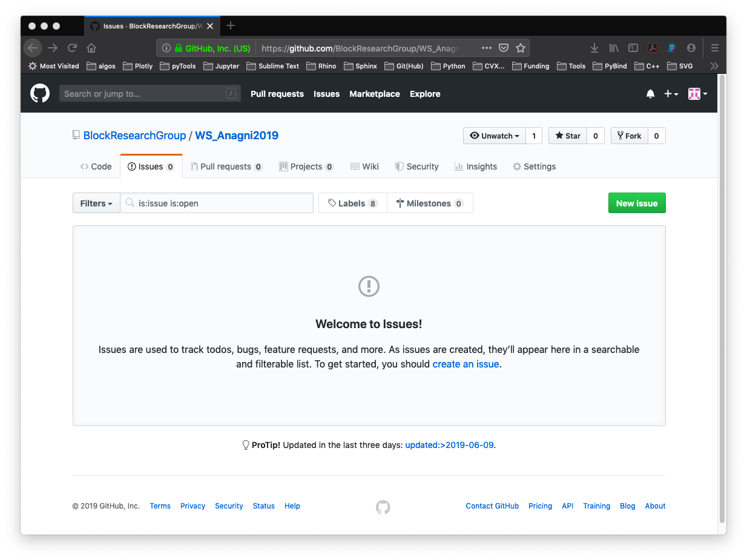Viewport: 747px width, 560px height.
Task: Click the footer GitHub logo
Action: (x=383, y=507)
